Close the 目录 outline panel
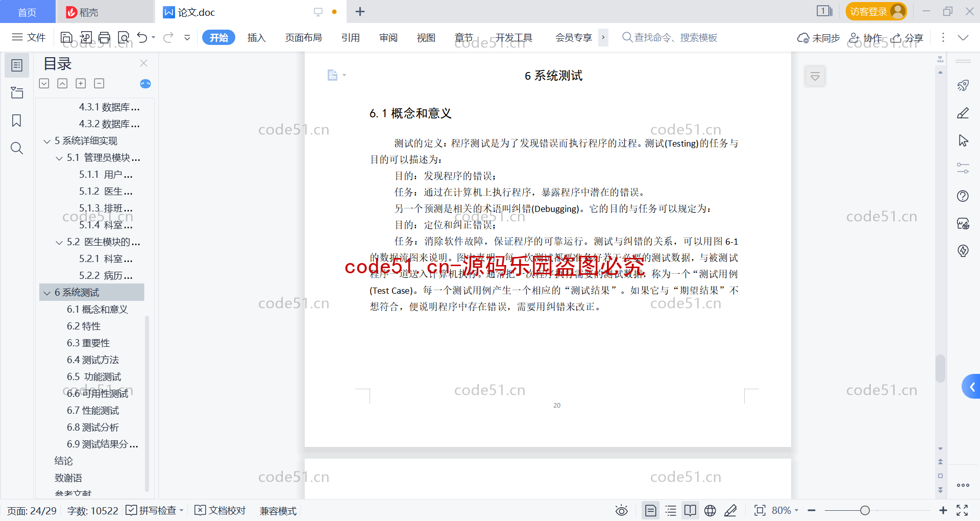 (x=143, y=63)
